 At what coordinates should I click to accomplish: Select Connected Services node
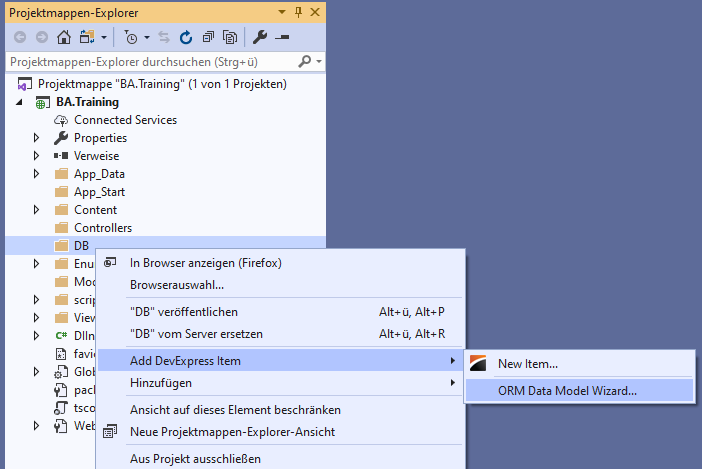pos(125,120)
